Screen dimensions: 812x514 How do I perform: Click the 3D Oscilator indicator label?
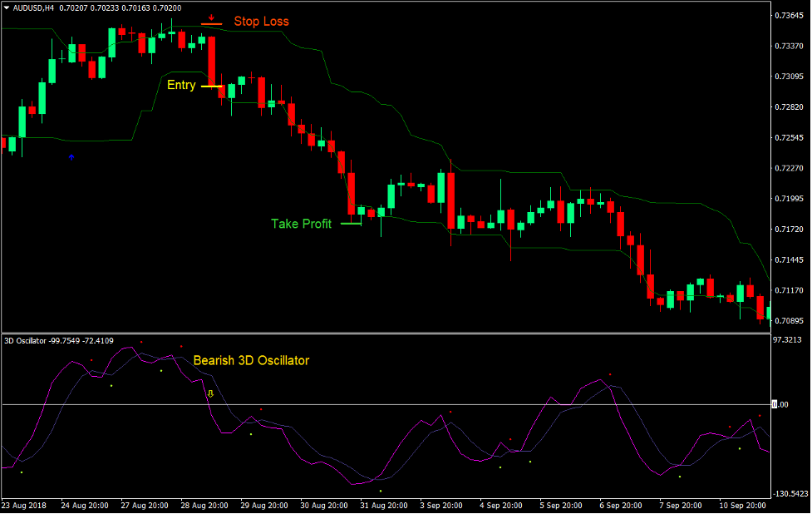pyautogui.click(x=26, y=341)
